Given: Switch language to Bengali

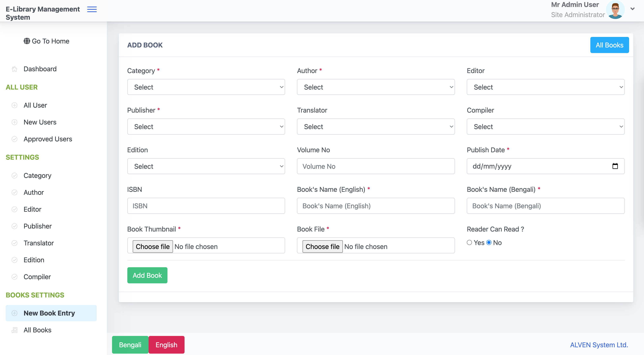Looking at the screenshot, I should tap(130, 345).
